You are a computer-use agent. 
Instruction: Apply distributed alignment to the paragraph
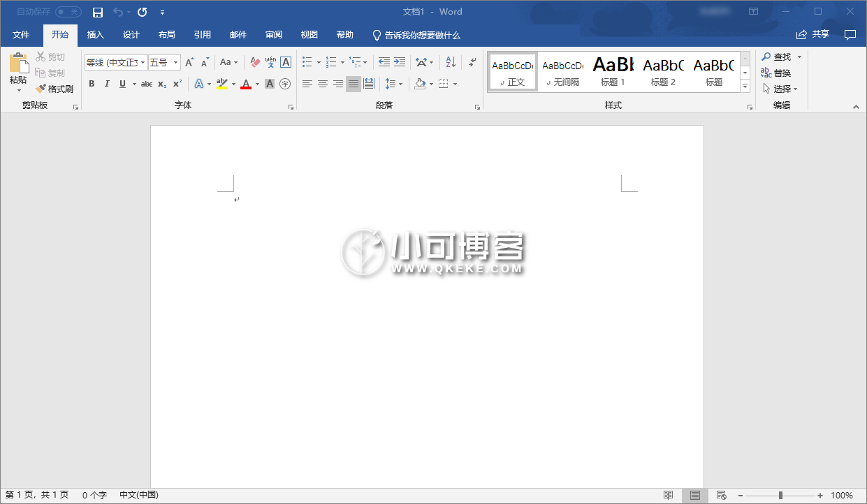[x=369, y=84]
